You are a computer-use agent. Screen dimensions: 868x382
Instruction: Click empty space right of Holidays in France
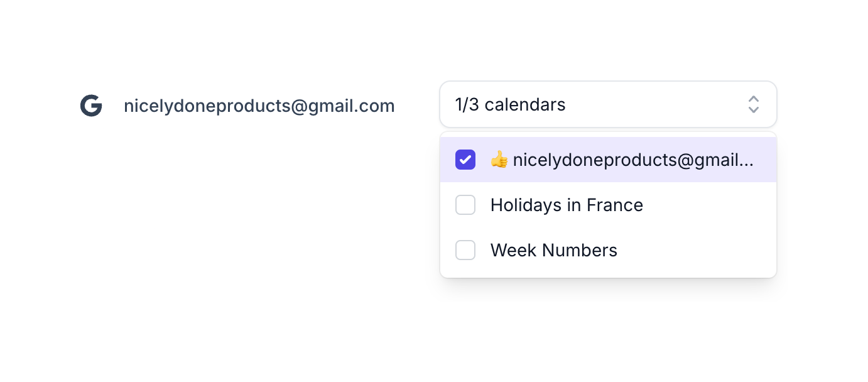point(710,205)
